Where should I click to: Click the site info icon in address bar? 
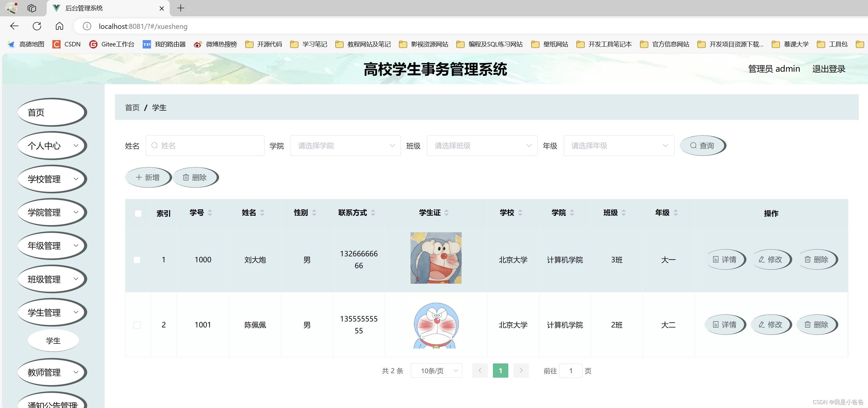point(87,26)
